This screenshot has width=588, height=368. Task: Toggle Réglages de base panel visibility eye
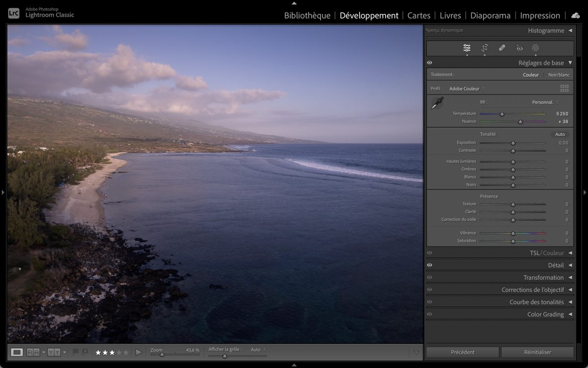tap(430, 63)
